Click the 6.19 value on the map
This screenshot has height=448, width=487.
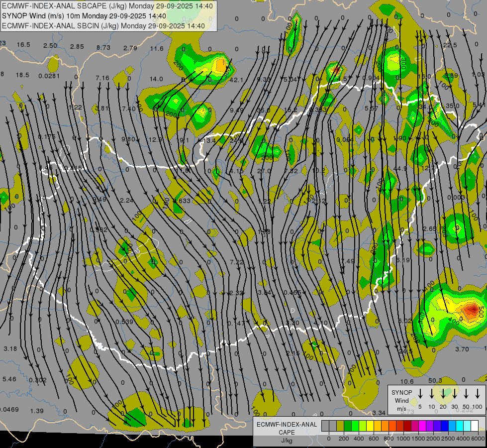(x=403, y=260)
